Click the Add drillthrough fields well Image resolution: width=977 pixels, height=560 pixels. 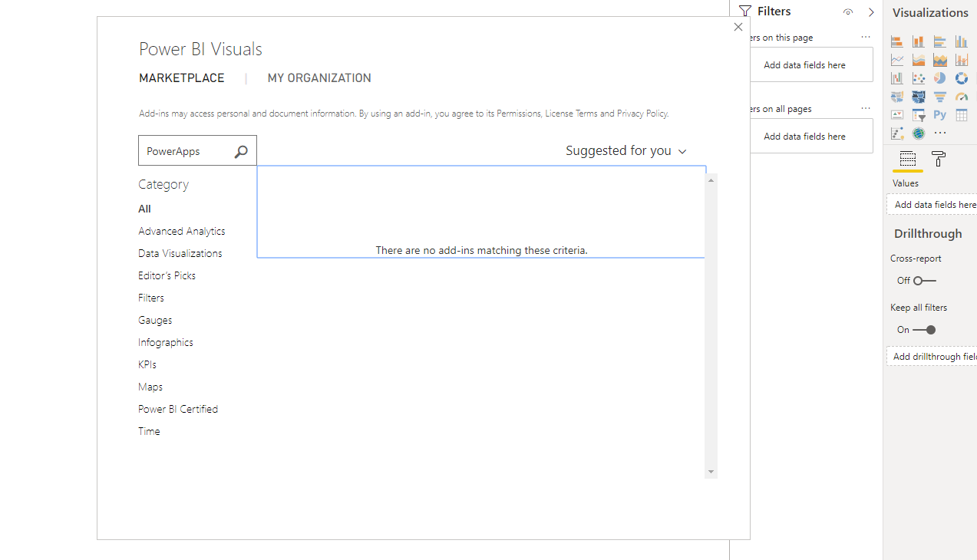point(932,357)
